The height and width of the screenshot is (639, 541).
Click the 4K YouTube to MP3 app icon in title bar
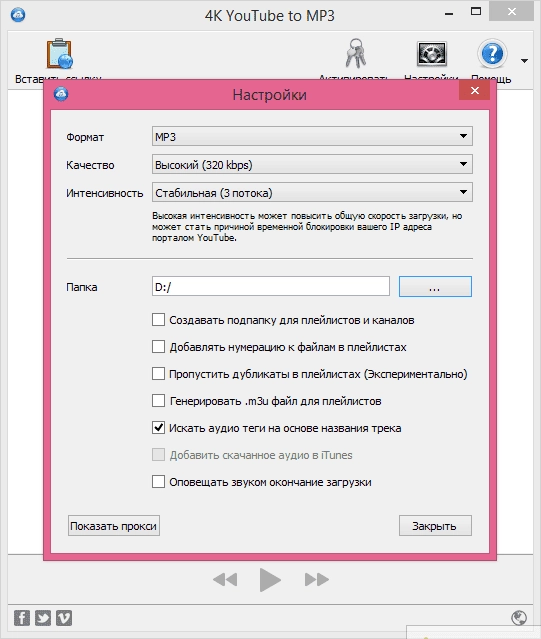point(18,15)
